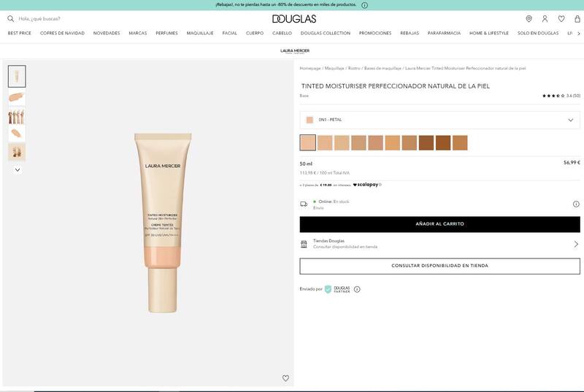
Task: Add product to favorites with image heart
Action: click(x=285, y=378)
